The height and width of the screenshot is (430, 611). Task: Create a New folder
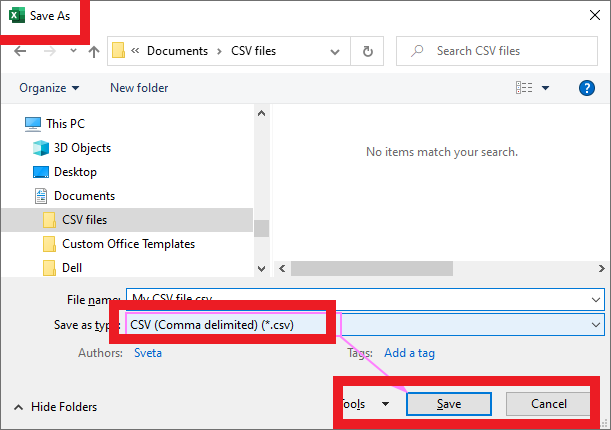point(139,88)
